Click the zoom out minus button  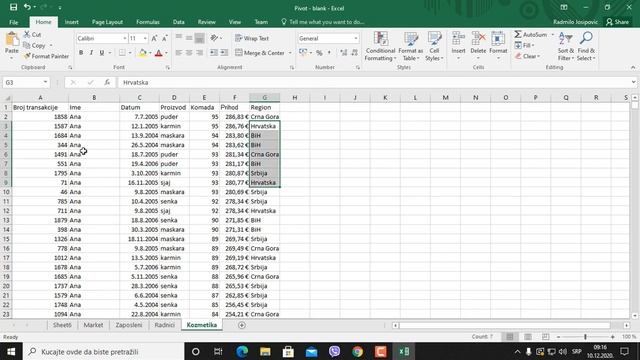coord(558,337)
